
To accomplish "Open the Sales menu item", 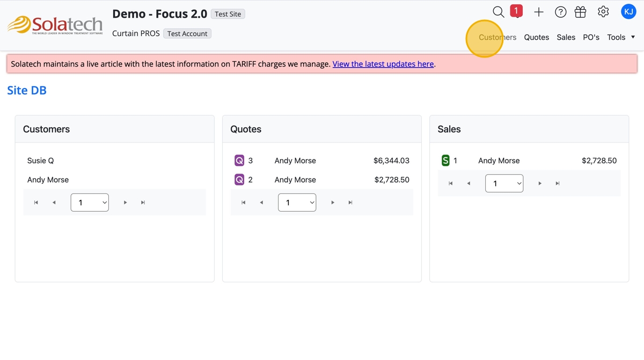I will pyautogui.click(x=566, y=37).
